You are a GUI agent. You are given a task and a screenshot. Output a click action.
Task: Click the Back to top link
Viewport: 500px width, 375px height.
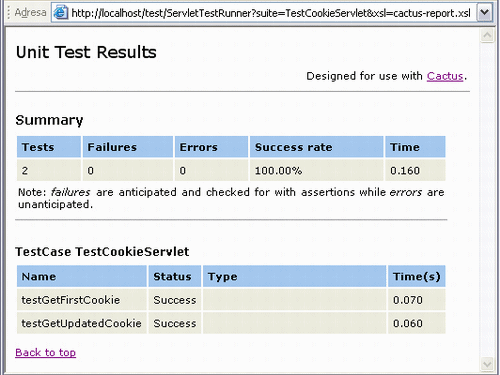(x=46, y=352)
